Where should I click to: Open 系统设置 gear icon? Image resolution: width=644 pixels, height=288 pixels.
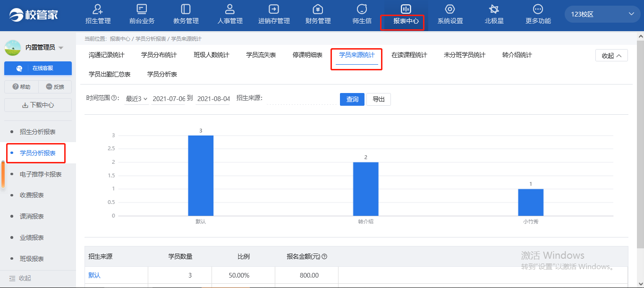[x=450, y=9]
